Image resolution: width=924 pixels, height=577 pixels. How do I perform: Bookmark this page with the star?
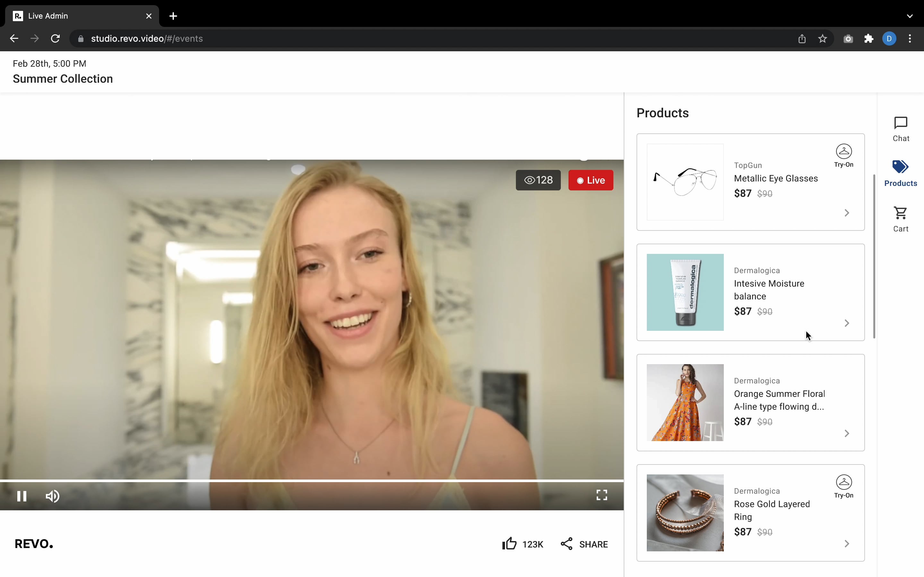point(822,38)
